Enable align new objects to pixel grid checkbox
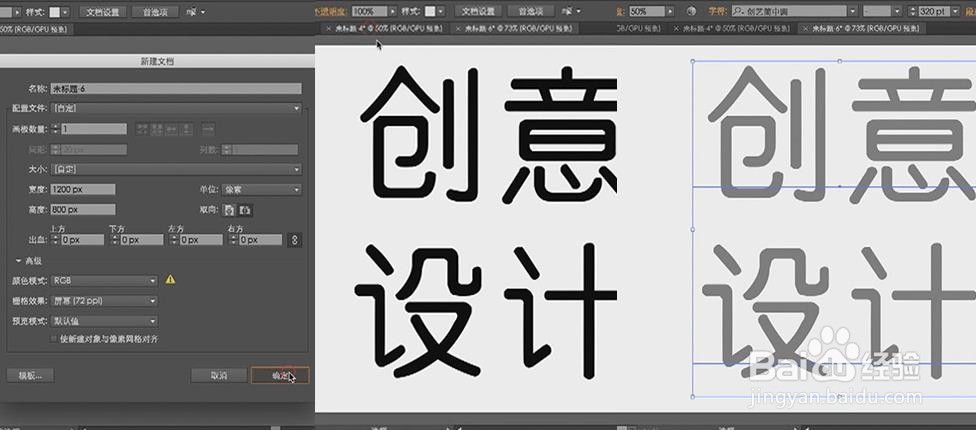976x430 pixels. click(55, 339)
